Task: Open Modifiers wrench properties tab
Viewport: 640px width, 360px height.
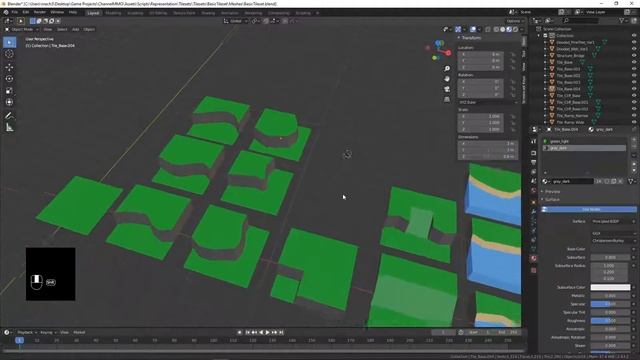Action: coord(533,211)
